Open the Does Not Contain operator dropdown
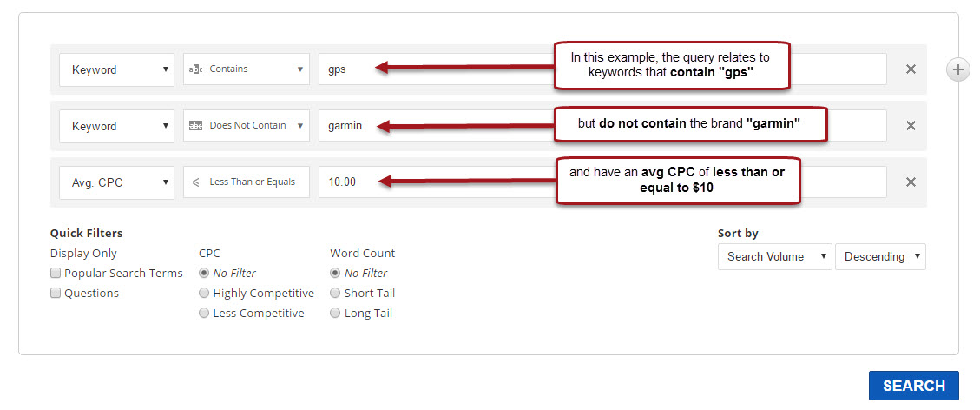The height and width of the screenshot is (410, 980). tap(247, 126)
